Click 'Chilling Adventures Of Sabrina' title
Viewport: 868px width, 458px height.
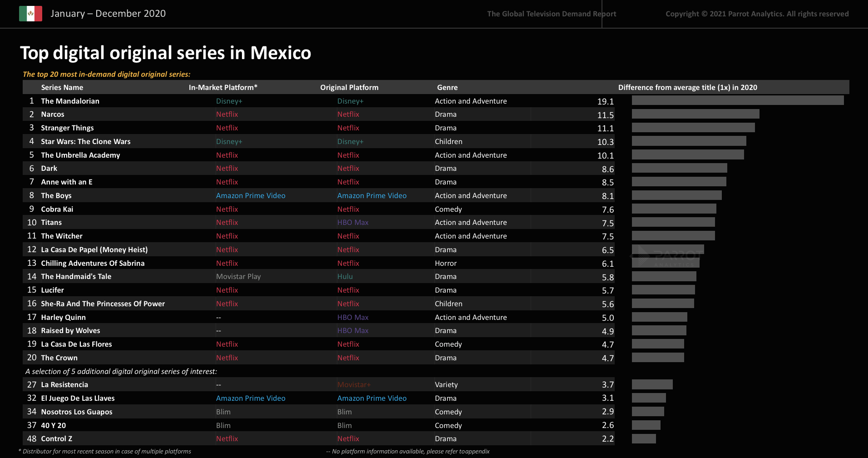point(93,263)
